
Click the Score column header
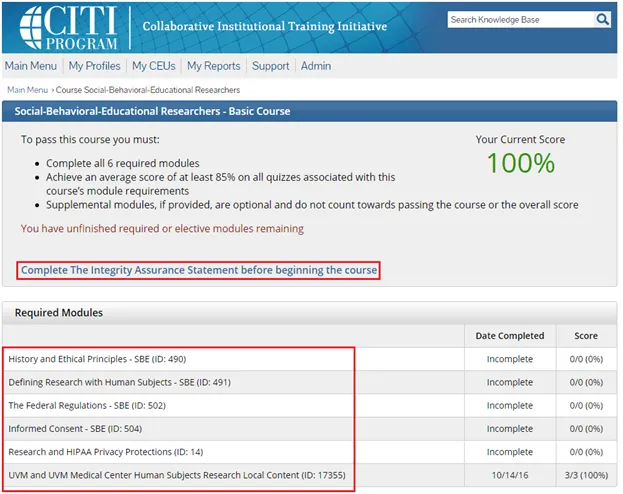coord(585,336)
